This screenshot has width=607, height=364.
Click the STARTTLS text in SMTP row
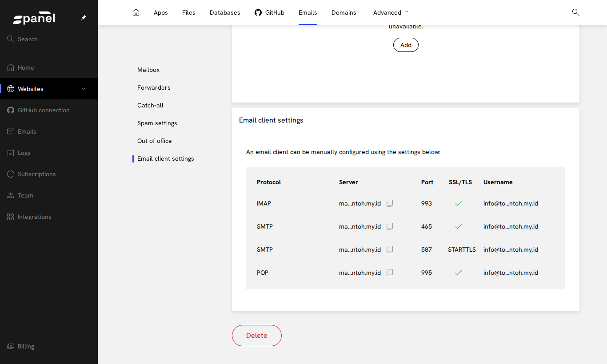pos(462,249)
